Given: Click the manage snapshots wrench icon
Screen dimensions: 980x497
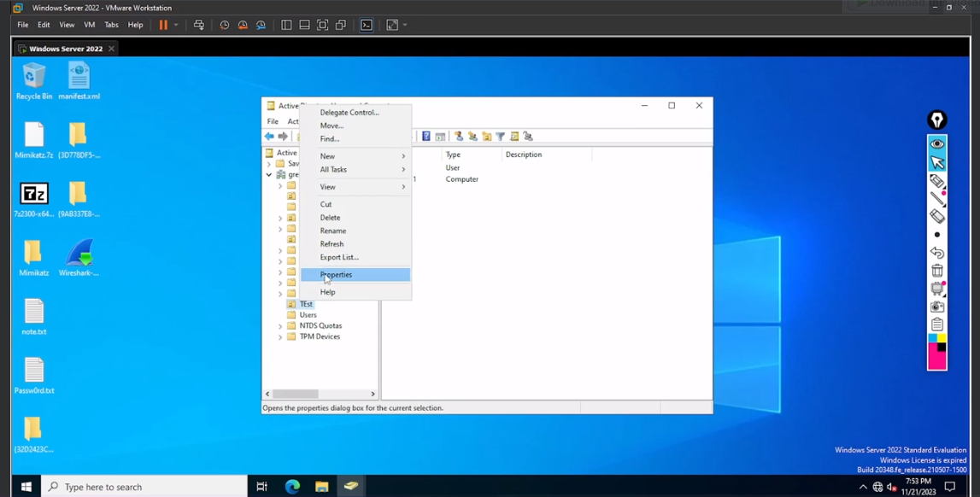Looking at the screenshot, I should [x=261, y=25].
